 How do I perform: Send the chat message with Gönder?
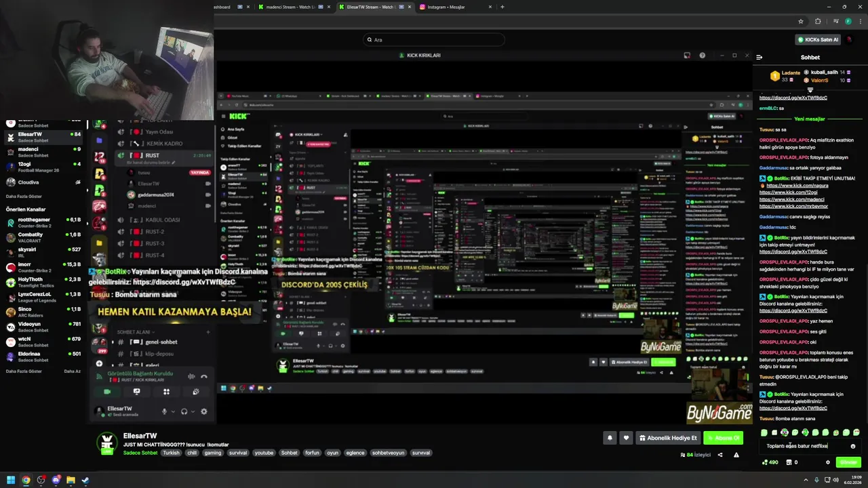pyautogui.click(x=848, y=462)
